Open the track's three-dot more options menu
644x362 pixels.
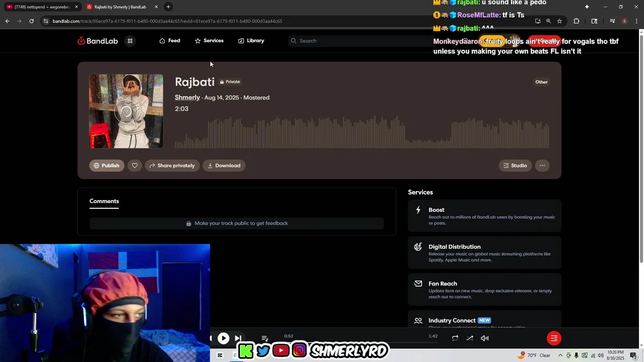[x=542, y=165]
